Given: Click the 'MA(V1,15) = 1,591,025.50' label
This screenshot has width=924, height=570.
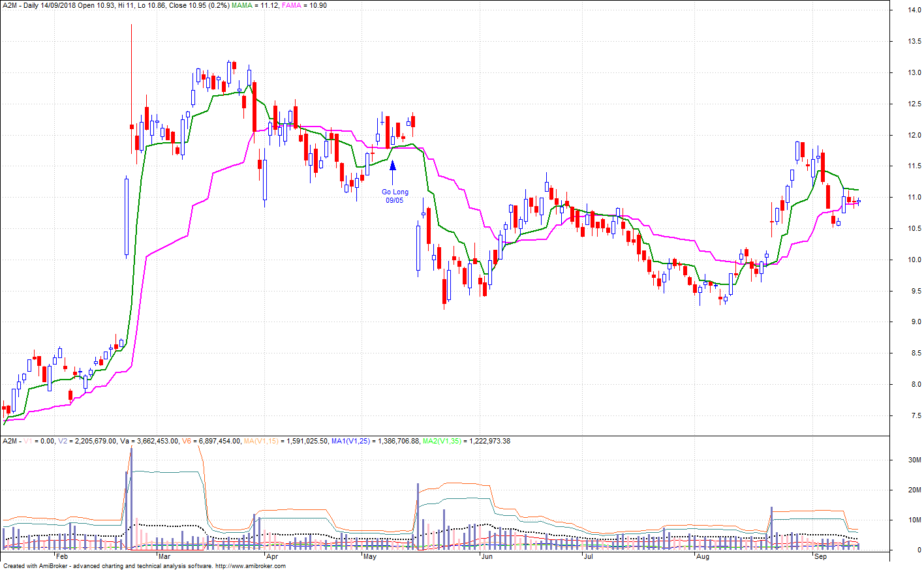Looking at the screenshot, I should point(286,442).
